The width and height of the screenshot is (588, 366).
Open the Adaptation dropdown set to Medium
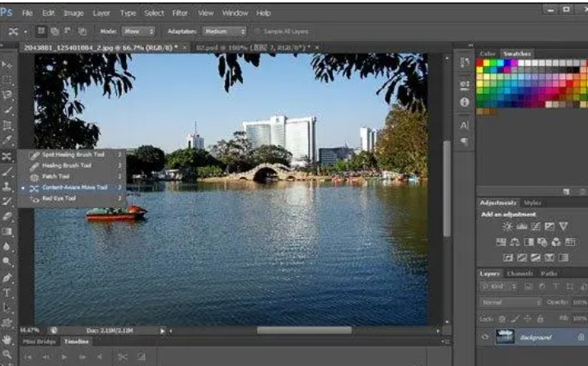click(x=225, y=31)
